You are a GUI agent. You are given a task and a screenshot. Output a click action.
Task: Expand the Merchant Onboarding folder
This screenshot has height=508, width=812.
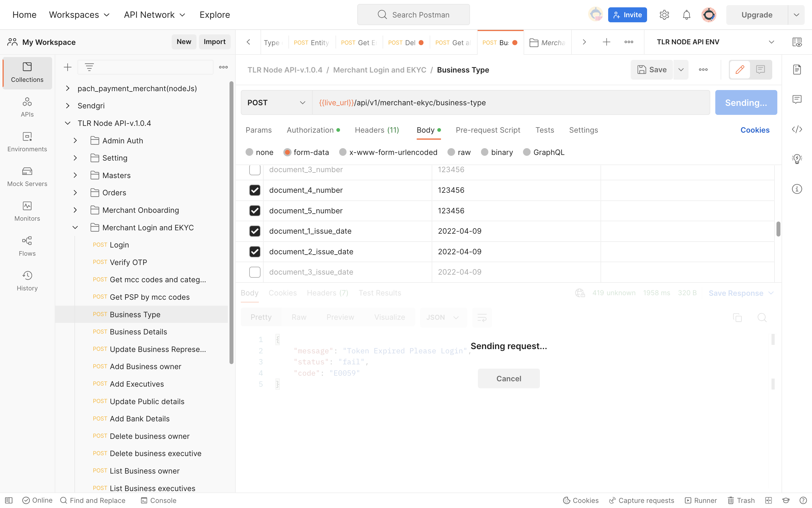(x=75, y=210)
